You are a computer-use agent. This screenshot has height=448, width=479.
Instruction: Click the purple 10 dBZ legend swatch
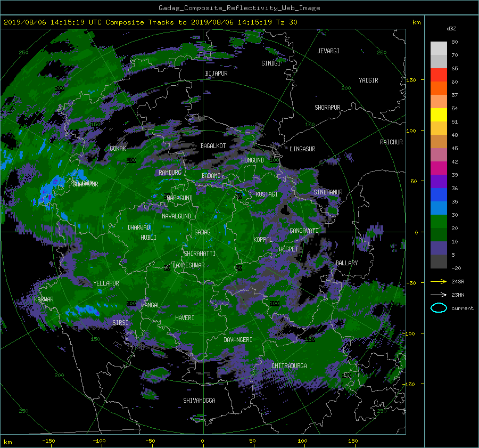pos(439,248)
